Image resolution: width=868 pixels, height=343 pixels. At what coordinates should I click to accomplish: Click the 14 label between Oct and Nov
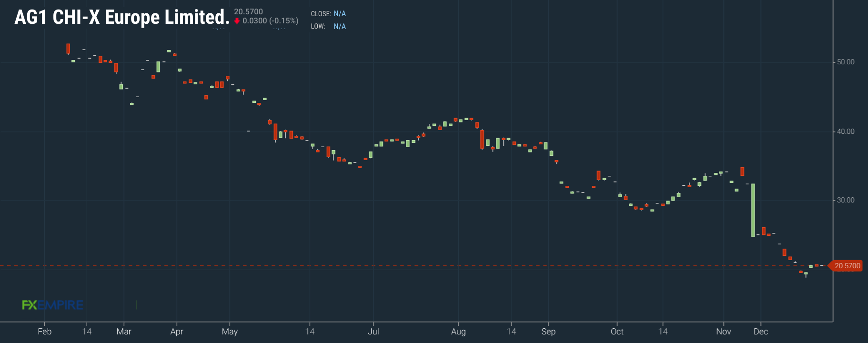coord(663,332)
